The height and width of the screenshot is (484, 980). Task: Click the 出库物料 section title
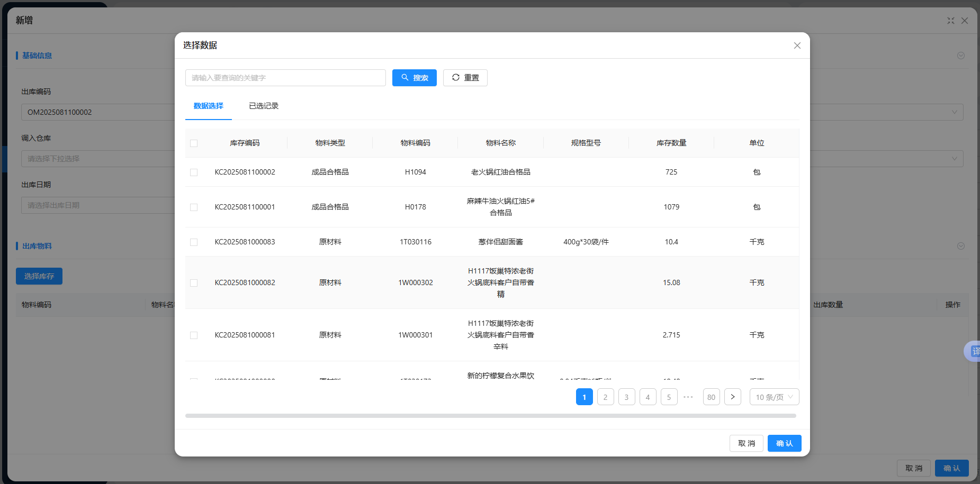click(x=37, y=246)
